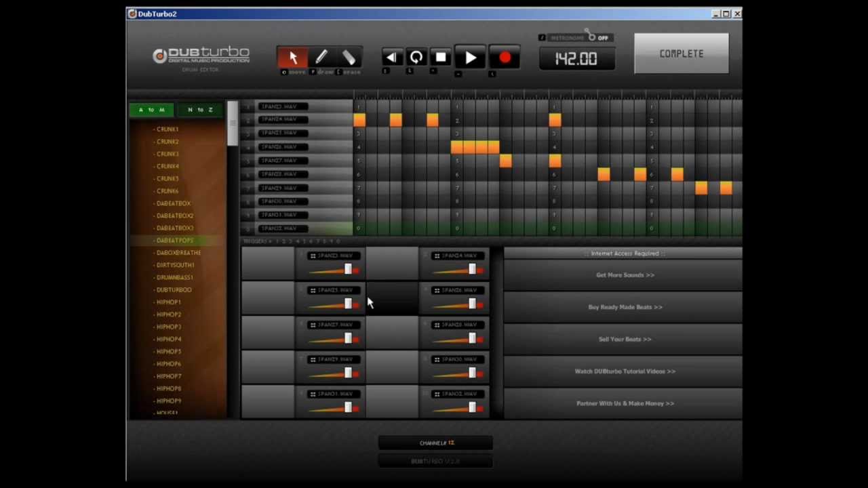
Task: Open sample grid icon for SPAN29.WAV channel
Action: (x=312, y=359)
